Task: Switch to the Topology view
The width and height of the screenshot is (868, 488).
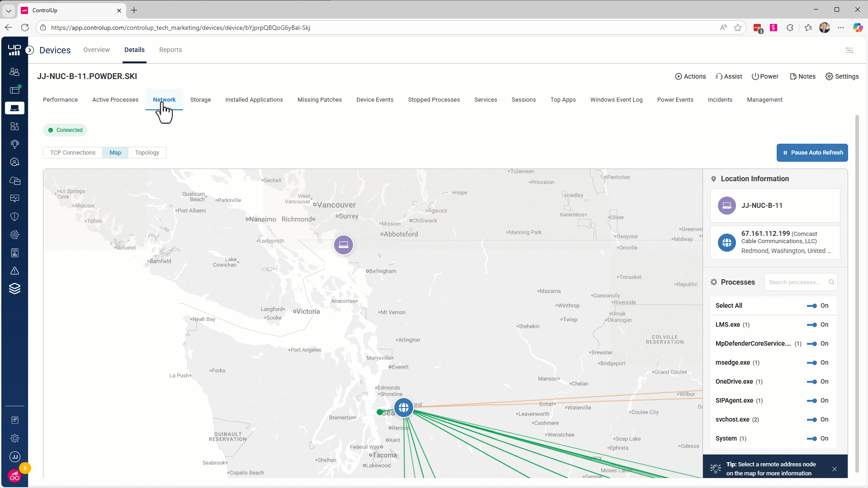Action: pos(147,152)
